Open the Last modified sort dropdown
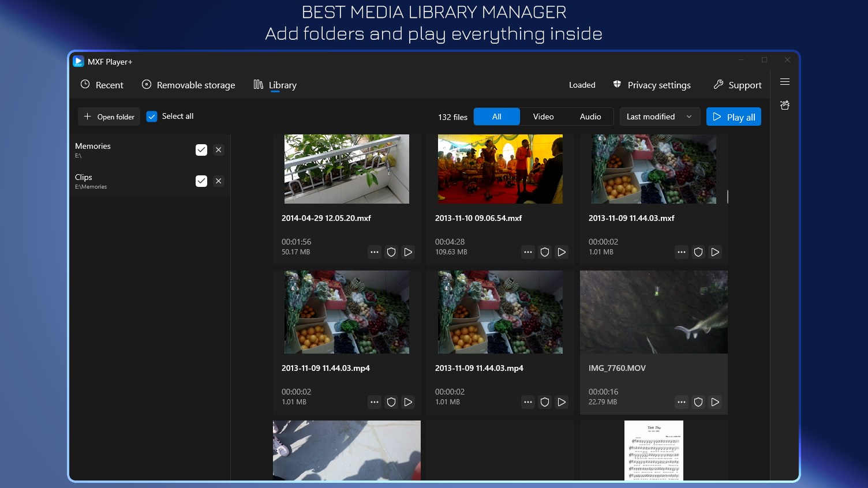Image resolution: width=868 pixels, height=488 pixels. pos(660,116)
